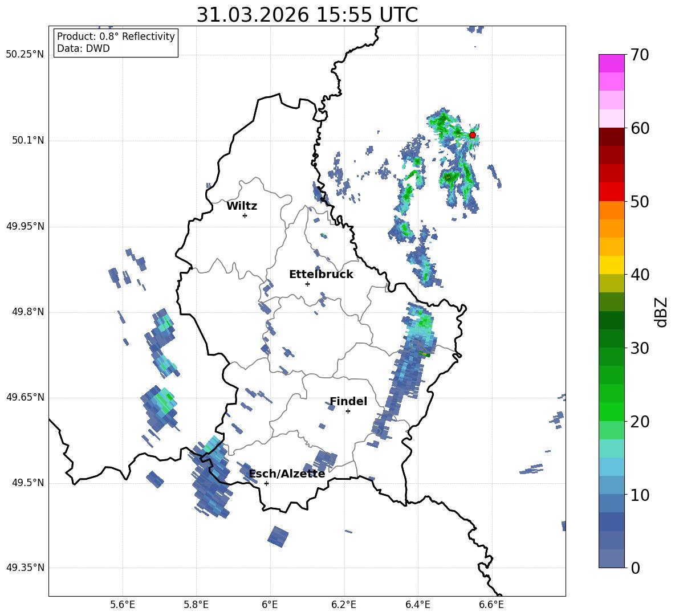Click the 70 tick label on colorbar

(x=640, y=55)
